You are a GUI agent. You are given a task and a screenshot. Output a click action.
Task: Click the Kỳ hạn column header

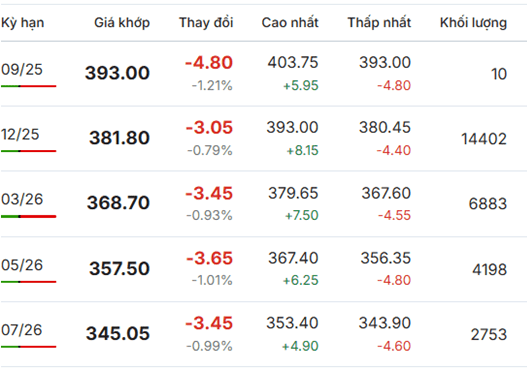point(23,23)
